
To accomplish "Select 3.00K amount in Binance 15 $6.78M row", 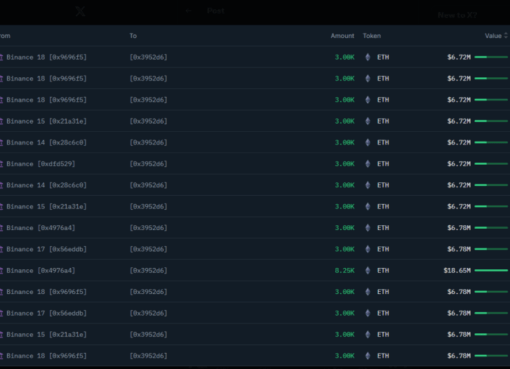I will tap(345, 334).
